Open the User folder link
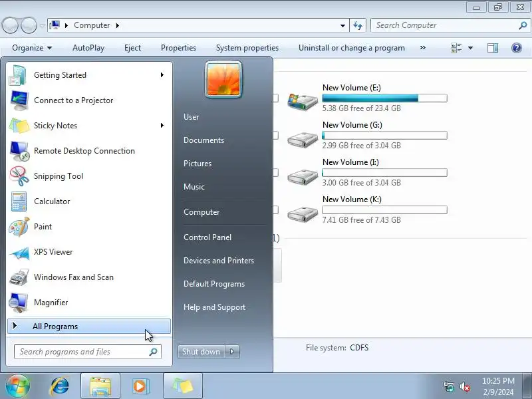The width and height of the screenshot is (532, 399). coord(191,117)
